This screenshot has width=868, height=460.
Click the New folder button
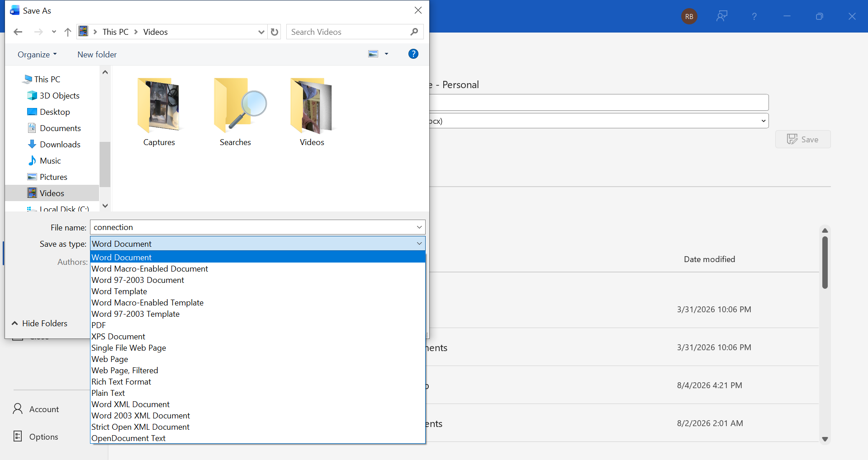tap(97, 55)
